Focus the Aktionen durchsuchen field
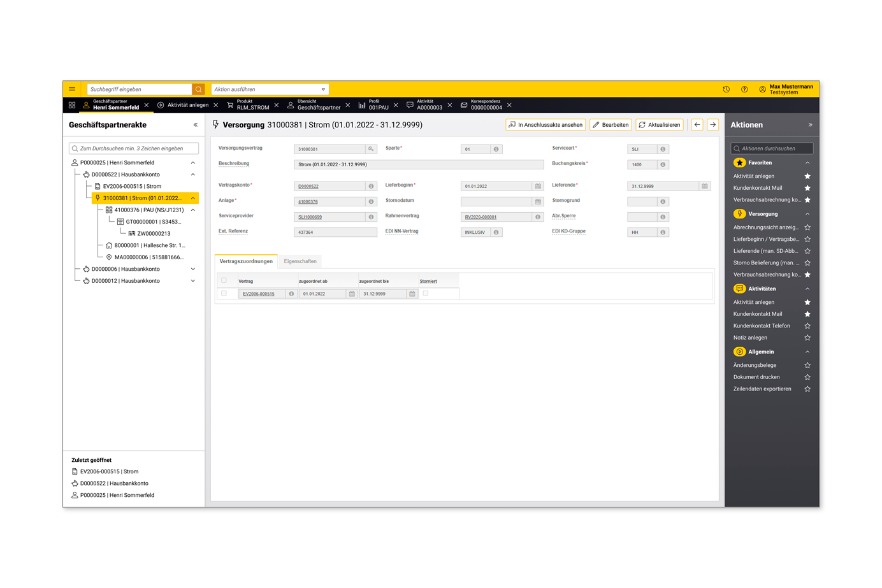The width and height of the screenshot is (882, 588). coord(772,148)
